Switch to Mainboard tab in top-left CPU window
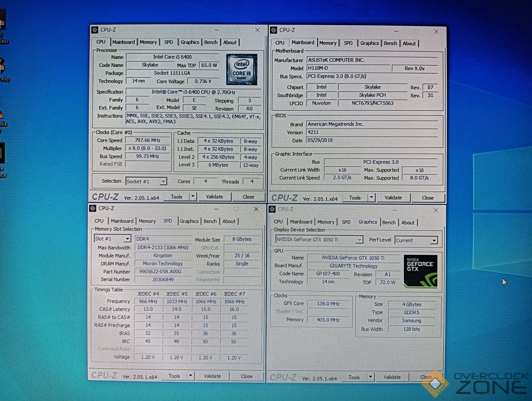This screenshot has width=532, height=401. pyautogui.click(x=123, y=42)
